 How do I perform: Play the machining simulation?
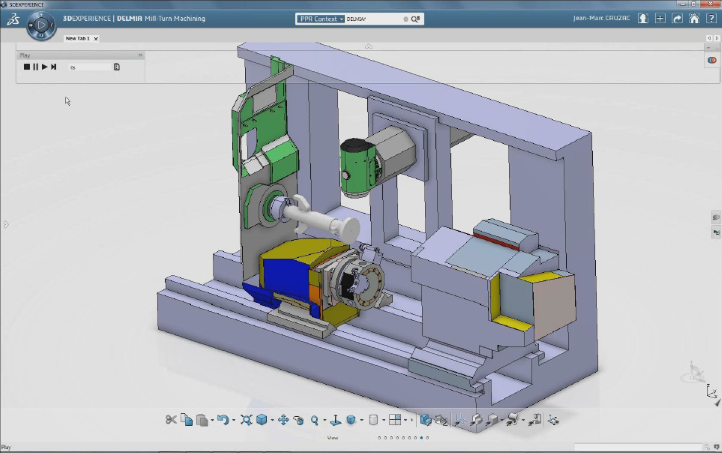coord(45,67)
